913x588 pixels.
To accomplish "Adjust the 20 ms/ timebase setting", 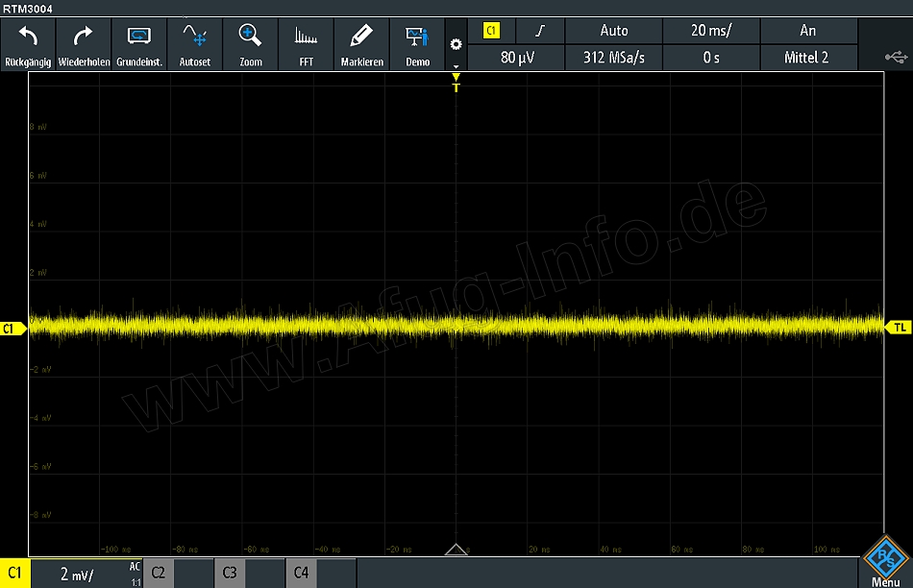I will coord(710,31).
